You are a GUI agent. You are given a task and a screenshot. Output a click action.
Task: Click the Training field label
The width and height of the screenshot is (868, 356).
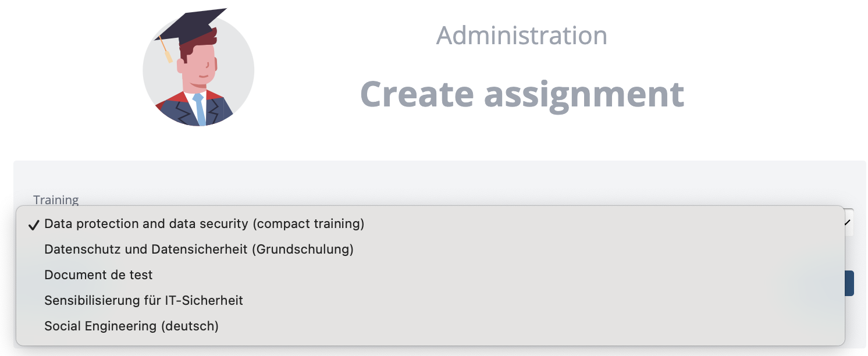56,200
